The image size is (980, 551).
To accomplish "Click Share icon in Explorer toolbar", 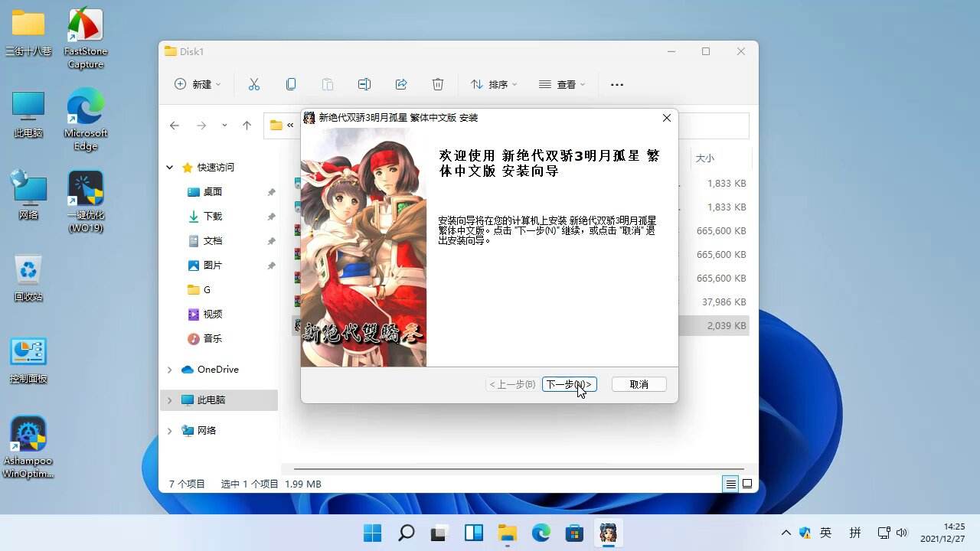I will pos(401,84).
